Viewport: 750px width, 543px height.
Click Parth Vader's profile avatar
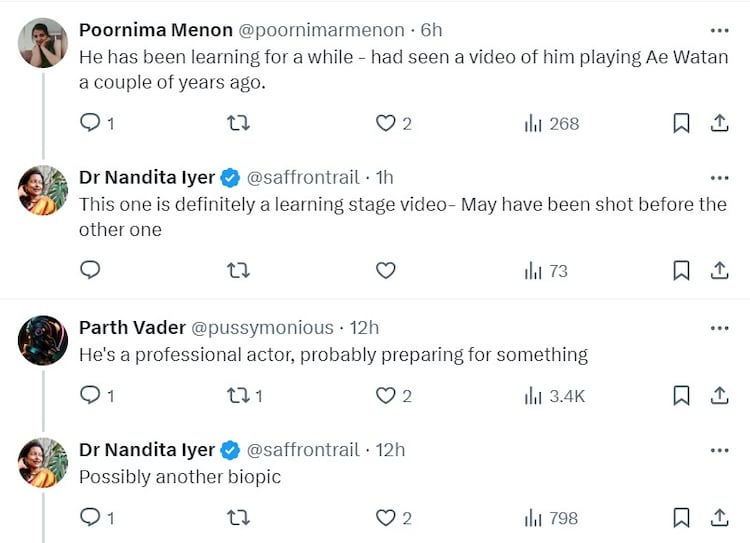point(43,340)
